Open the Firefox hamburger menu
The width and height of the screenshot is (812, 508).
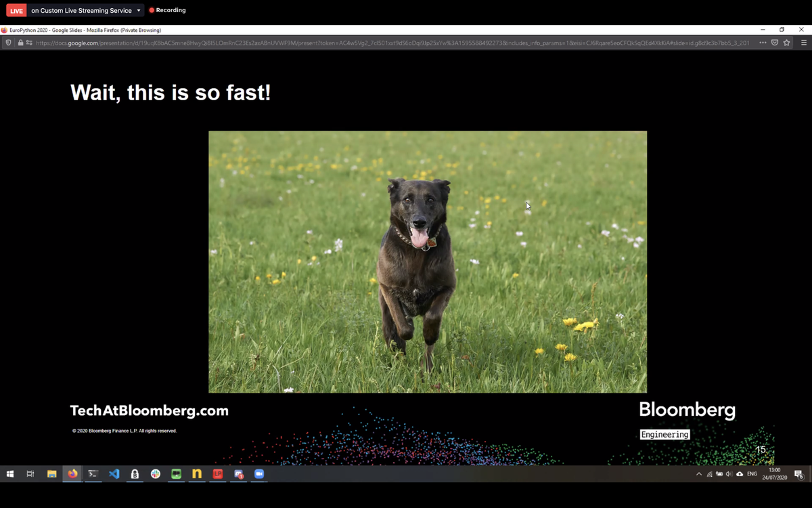tap(803, 43)
